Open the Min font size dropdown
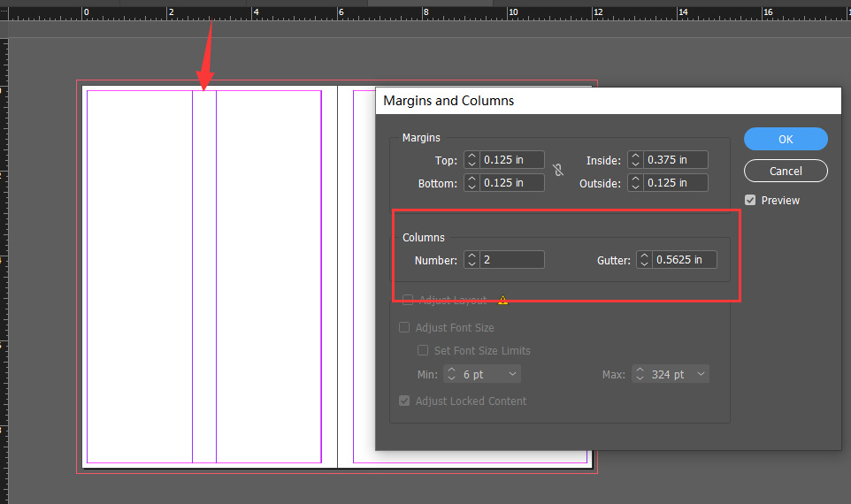The width and height of the screenshot is (851, 504). pyautogui.click(x=512, y=374)
